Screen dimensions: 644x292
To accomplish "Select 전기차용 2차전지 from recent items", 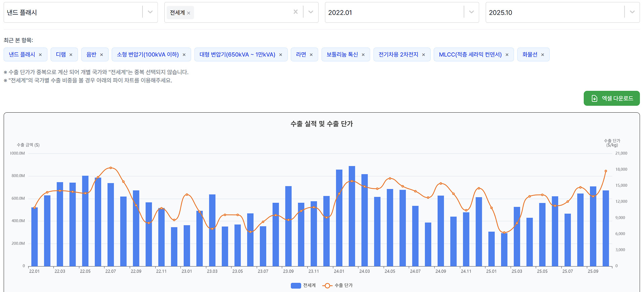I will click(398, 55).
